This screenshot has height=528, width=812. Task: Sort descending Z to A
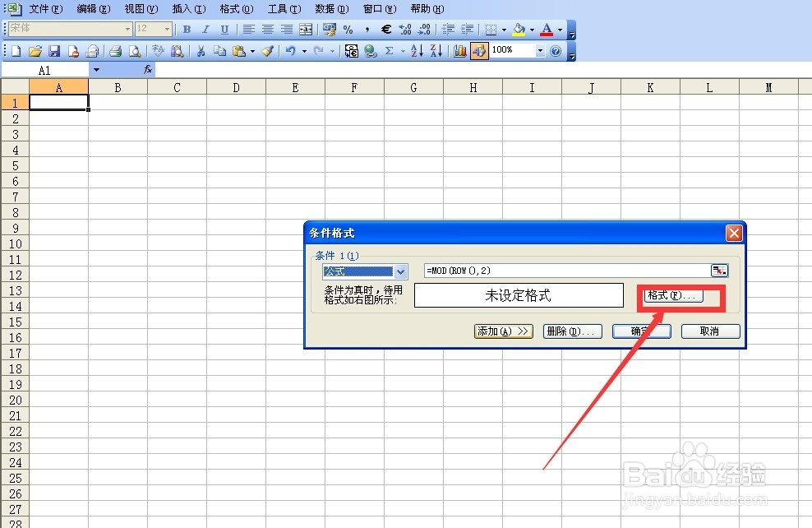(x=436, y=51)
